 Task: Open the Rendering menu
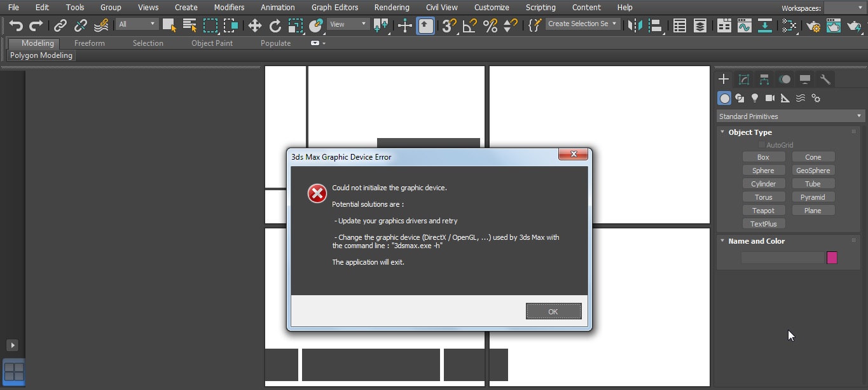[392, 8]
